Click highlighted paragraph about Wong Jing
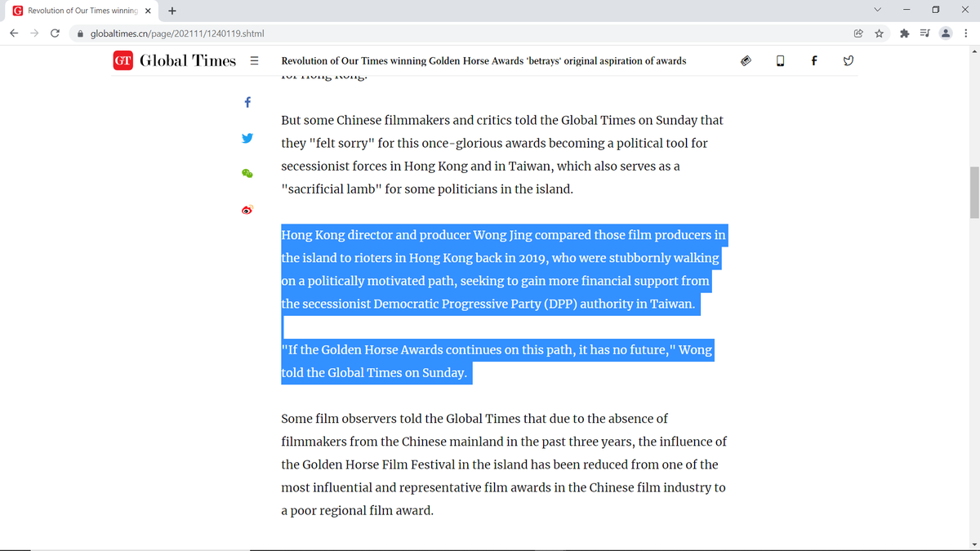Image resolution: width=980 pixels, height=551 pixels. [x=503, y=269]
